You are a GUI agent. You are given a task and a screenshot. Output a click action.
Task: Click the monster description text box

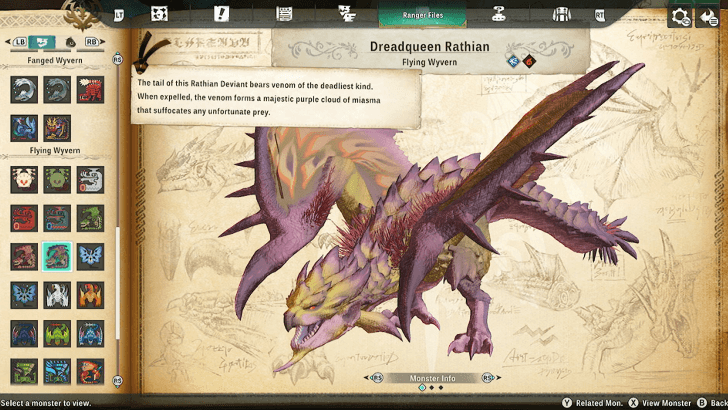(x=276, y=98)
